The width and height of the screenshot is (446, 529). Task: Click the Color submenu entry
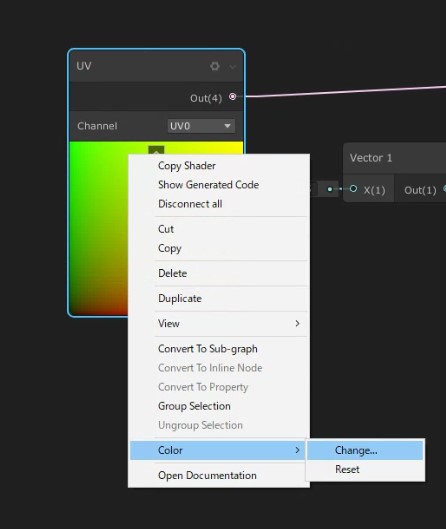point(218,450)
